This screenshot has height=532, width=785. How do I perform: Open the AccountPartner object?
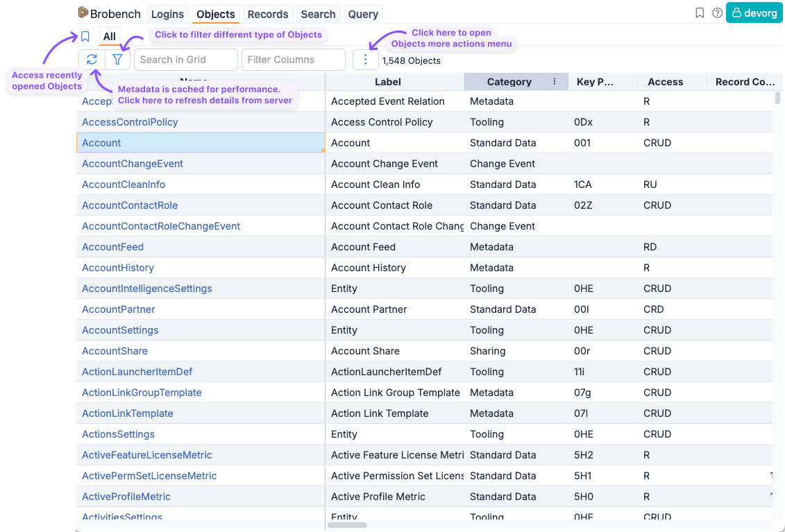(x=119, y=310)
